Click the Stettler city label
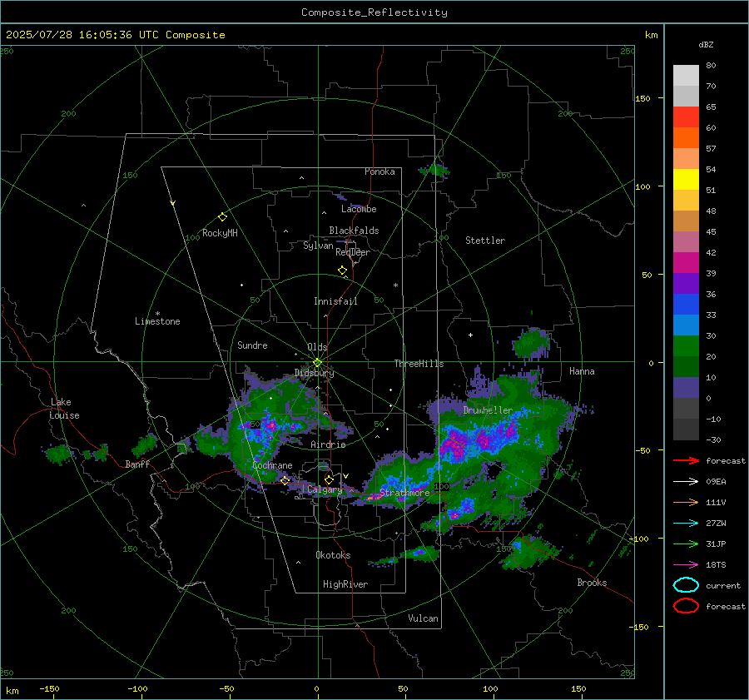The image size is (749, 700). (x=485, y=241)
